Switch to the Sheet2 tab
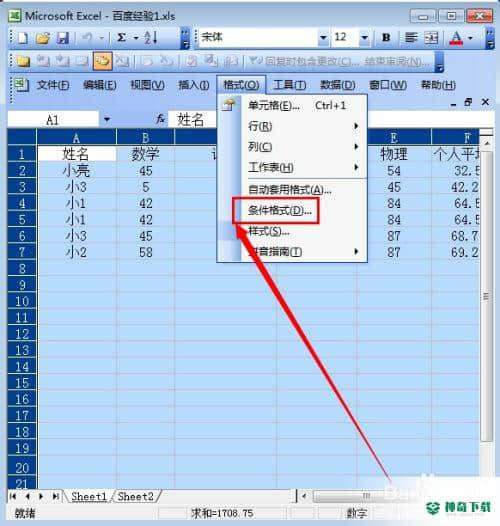 (136, 496)
